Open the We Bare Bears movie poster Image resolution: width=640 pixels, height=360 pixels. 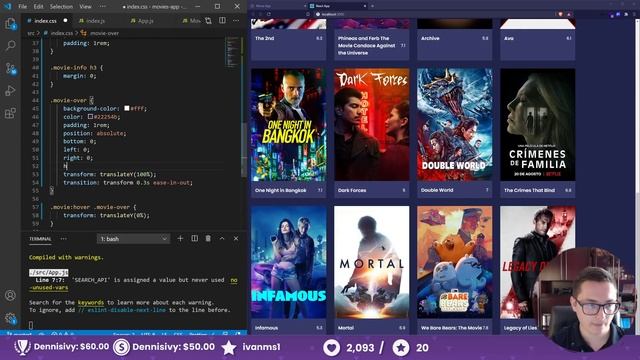tap(455, 262)
